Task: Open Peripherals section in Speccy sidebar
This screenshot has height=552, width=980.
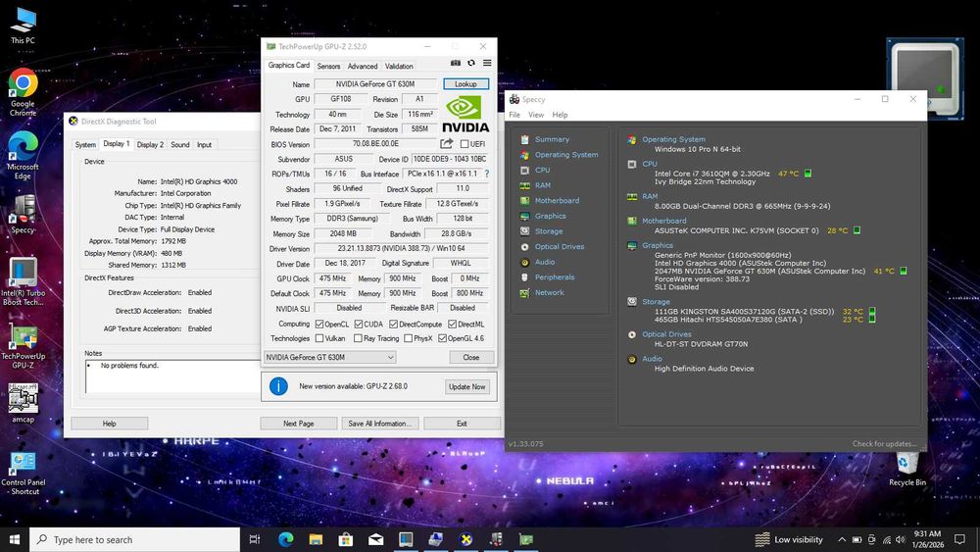Action: pyautogui.click(x=555, y=276)
